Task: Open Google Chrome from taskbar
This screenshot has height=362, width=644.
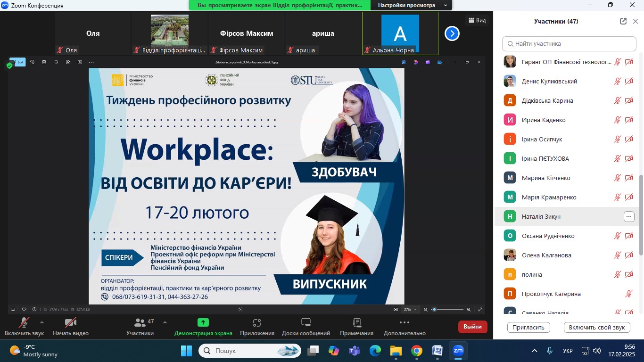Action: (x=417, y=351)
